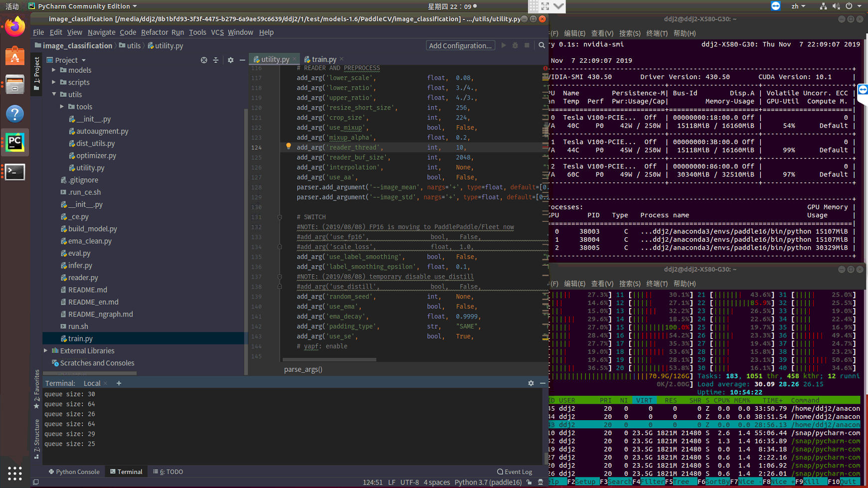Open the zh input language dropdown
This screenshot has width=868, height=488.
(x=798, y=6)
